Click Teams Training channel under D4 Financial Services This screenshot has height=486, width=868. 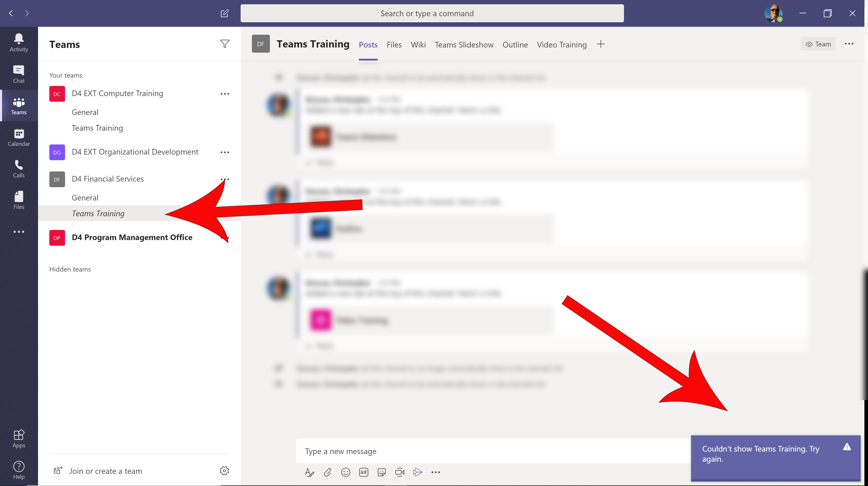click(98, 213)
